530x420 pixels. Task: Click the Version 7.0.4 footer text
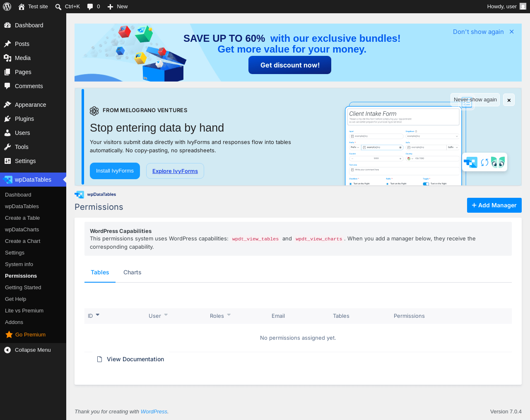point(506,412)
